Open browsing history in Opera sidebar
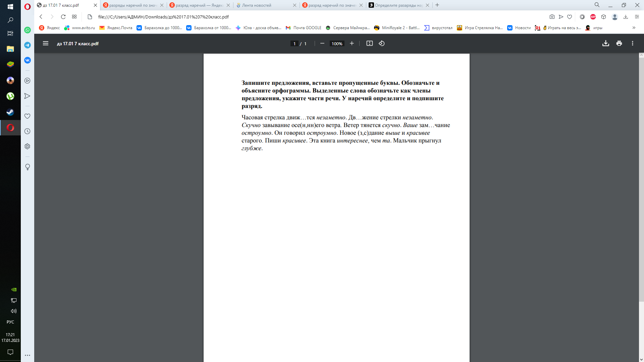This screenshot has height=362, width=644. (x=28, y=131)
